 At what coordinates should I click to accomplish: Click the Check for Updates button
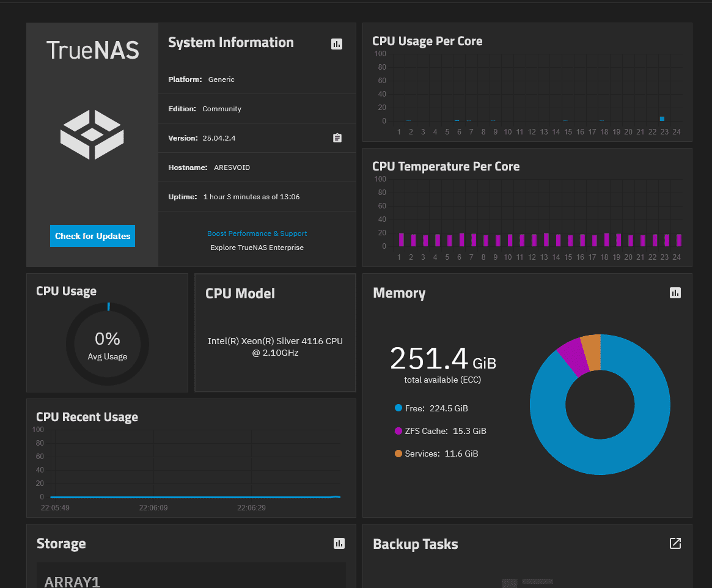(x=93, y=236)
